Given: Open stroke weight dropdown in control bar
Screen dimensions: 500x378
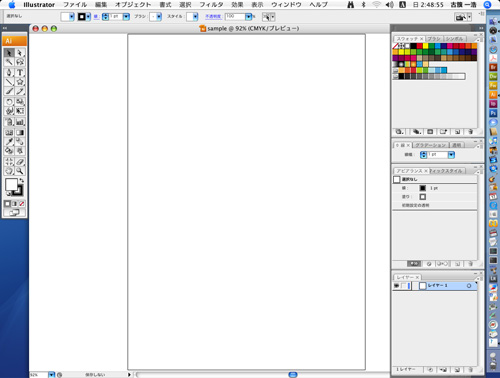Looking at the screenshot, I should [126, 17].
